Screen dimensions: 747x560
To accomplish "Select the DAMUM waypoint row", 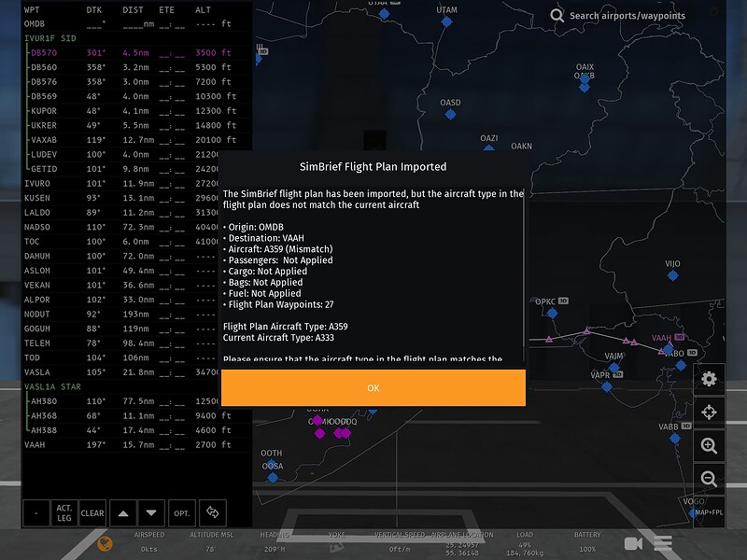I will (x=120, y=256).
